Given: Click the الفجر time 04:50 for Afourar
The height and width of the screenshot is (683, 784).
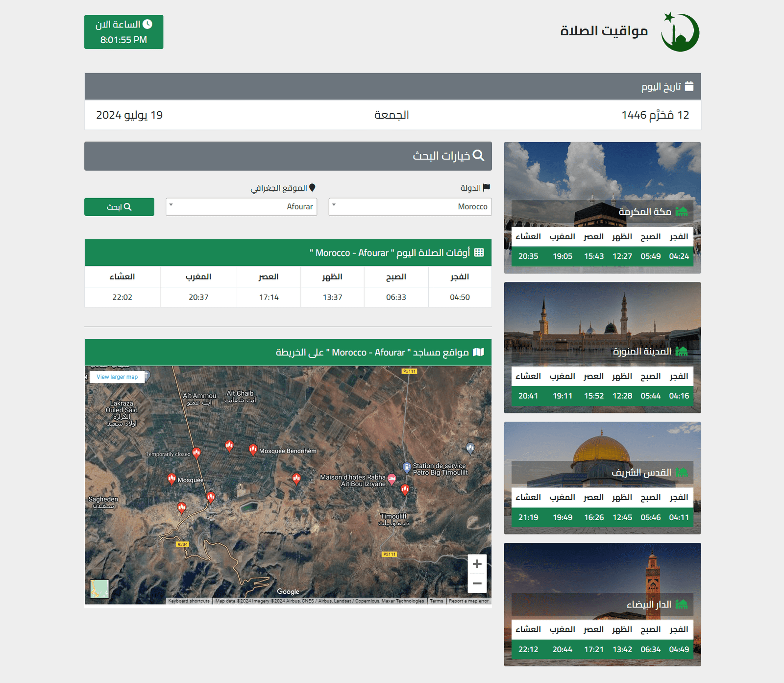Looking at the screenshot, I should click(460, 297).
